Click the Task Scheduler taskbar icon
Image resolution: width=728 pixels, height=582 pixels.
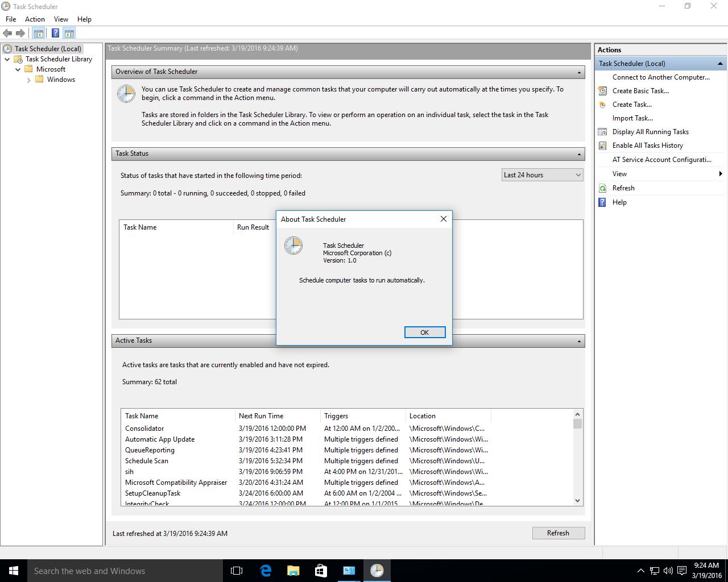(x=377, y=571)
